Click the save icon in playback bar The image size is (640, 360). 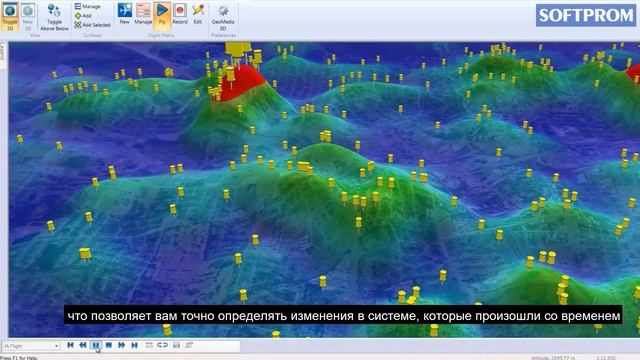pyautogui.click(x=176, y=345)
